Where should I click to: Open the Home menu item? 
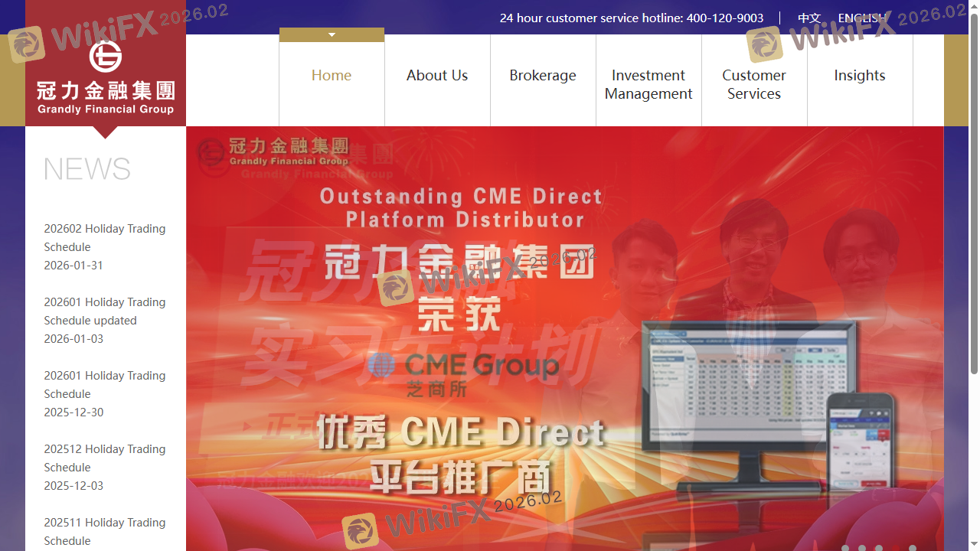coord(332,75)
